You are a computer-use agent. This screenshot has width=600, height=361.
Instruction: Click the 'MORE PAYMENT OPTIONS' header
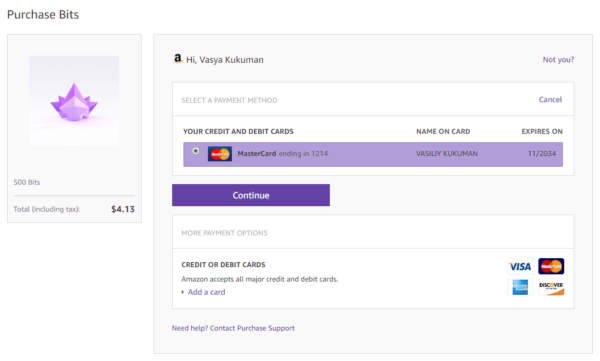pos(224,233)
